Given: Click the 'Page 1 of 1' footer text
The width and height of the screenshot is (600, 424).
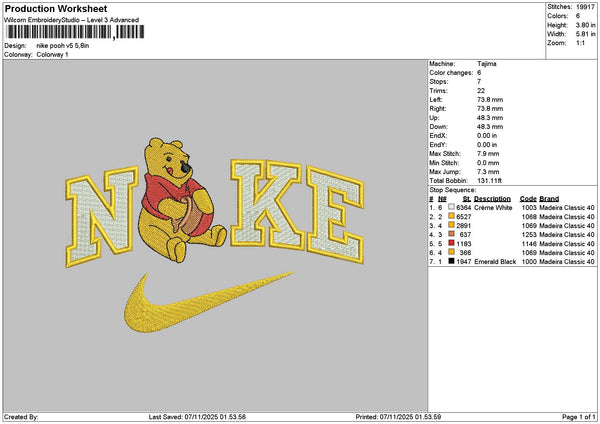Looking at the screenshot, I should [x=579, y=417].
